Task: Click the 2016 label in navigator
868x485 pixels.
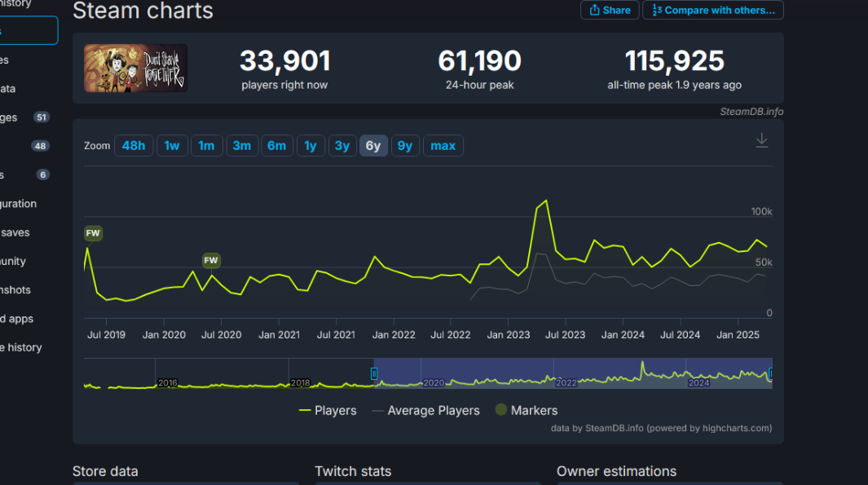Action: pyautogui.click(x=168, y=383)
